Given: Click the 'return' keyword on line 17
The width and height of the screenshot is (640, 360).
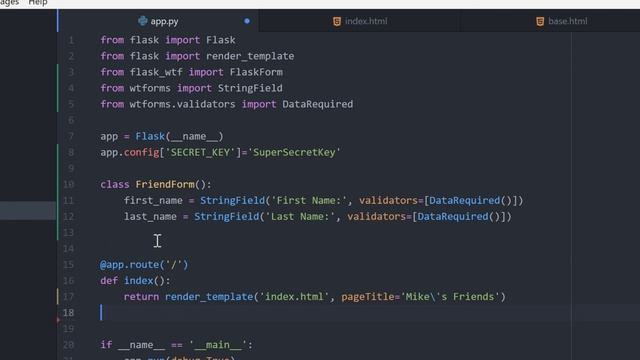Looking at the screenshot, I should coord(141,297).
